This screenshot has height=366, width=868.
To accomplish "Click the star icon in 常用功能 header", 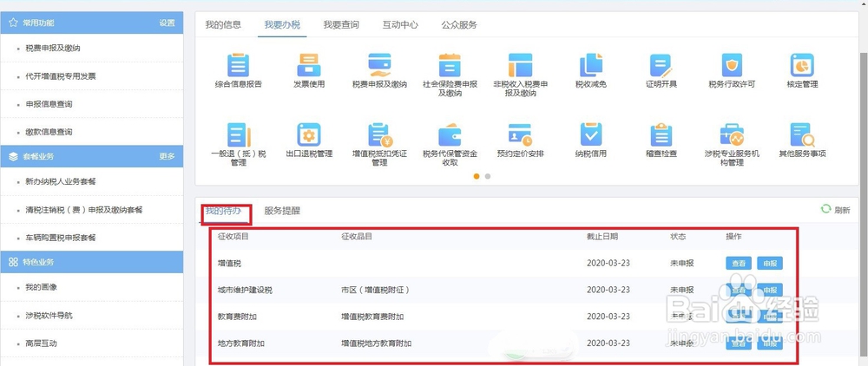I will (x=13, y=23).
